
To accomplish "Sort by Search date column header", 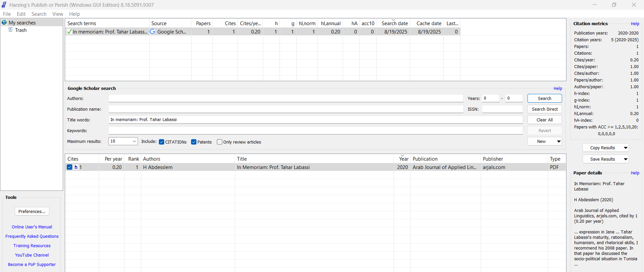I will pos(393,23).
